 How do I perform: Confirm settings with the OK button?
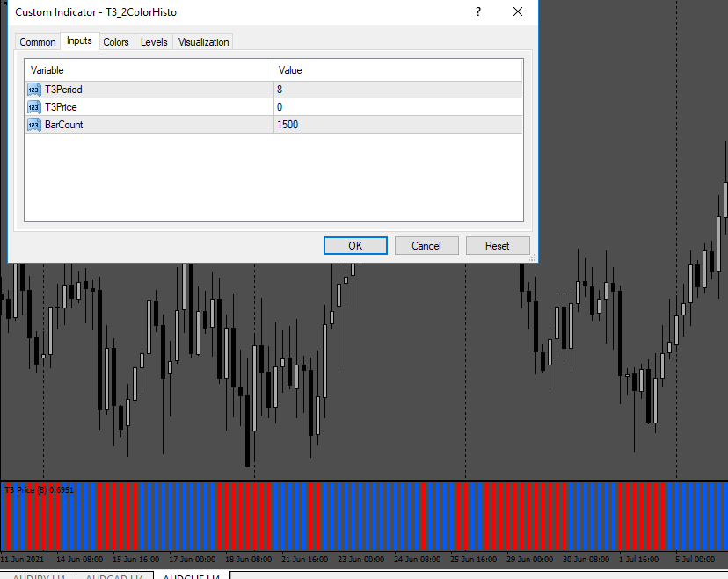(355, 245)
